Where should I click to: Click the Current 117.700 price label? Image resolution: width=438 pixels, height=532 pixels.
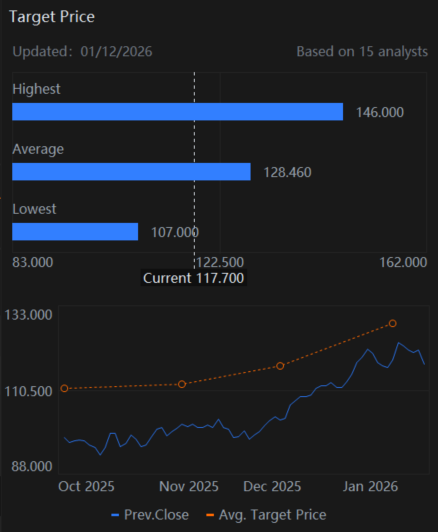194,278
